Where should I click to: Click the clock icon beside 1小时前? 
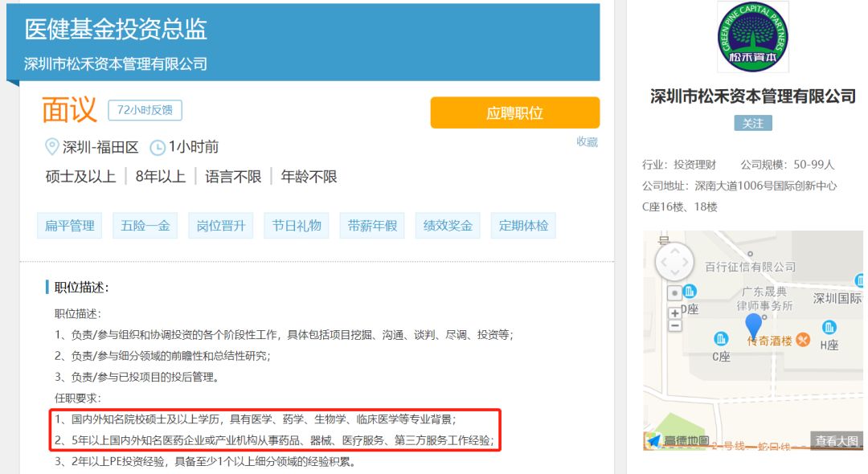coord(158,148)
